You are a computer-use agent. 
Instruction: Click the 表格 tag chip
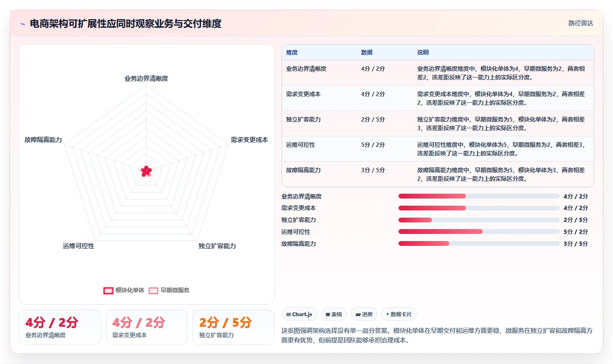[333, 314]
